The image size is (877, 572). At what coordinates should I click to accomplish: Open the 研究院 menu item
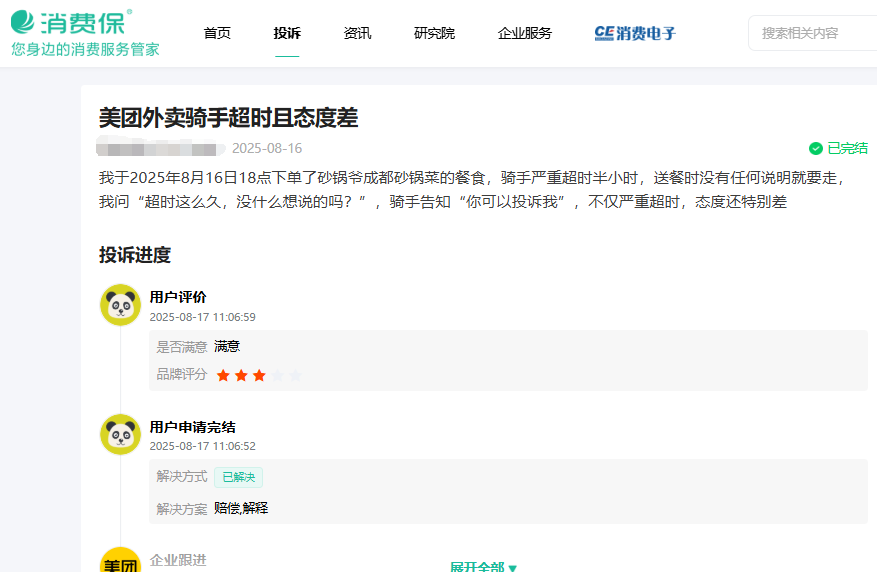(435, 34)
